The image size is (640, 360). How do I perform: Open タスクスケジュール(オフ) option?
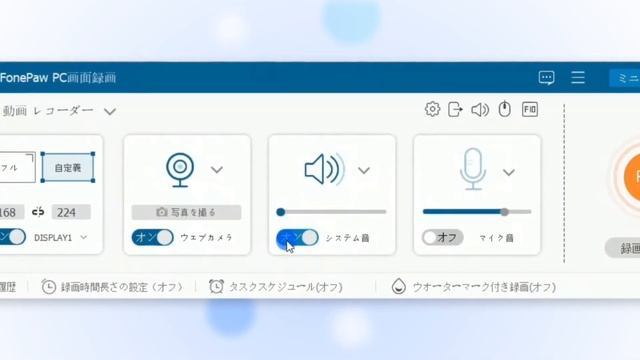[x=286, y=287]
